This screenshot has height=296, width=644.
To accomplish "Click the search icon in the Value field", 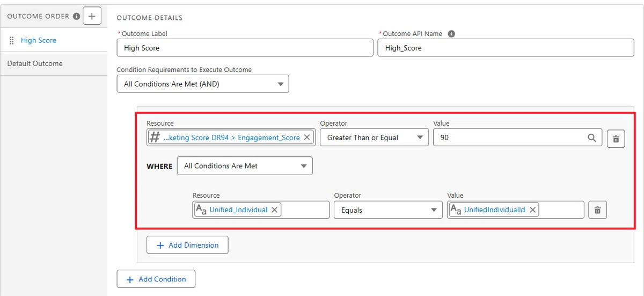I will point(591,138).
